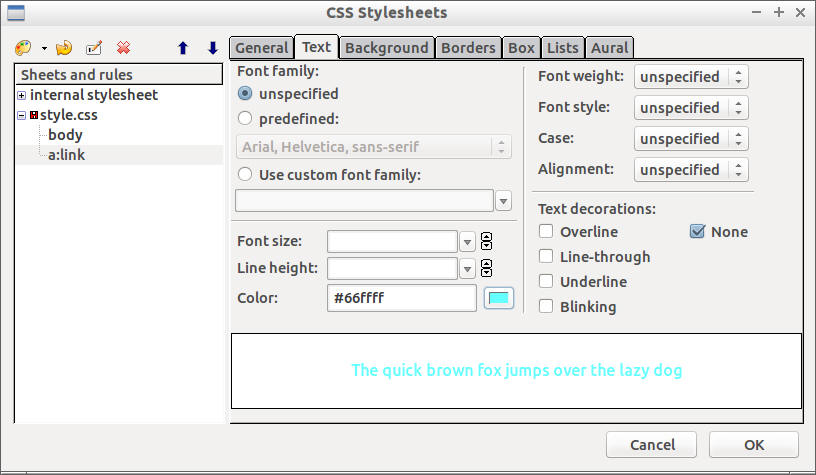
Task: Click the palette new-style icon
Action: tap(24, 48)
